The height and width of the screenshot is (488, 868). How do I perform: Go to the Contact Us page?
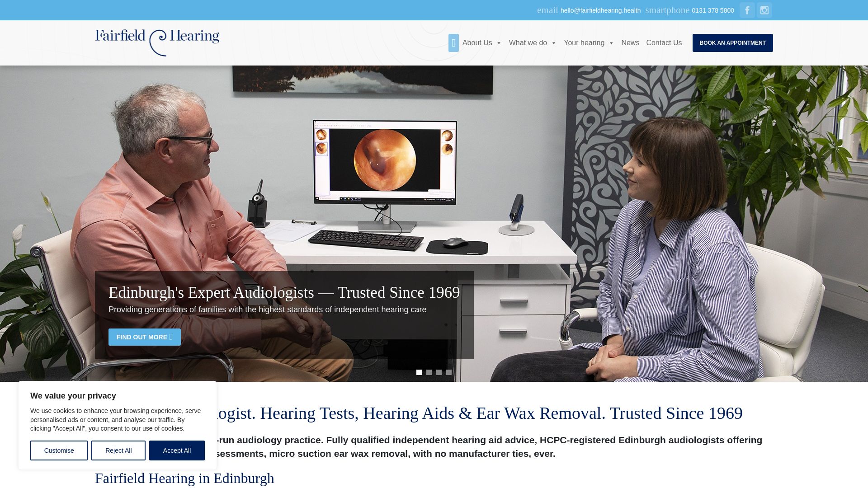point(664,43)
